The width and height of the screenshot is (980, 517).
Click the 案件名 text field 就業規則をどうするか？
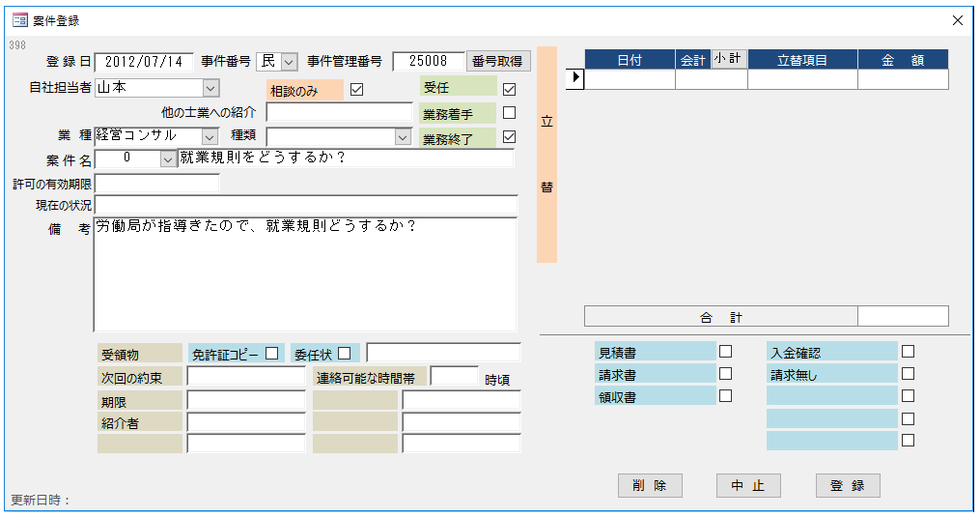point(346,158)
